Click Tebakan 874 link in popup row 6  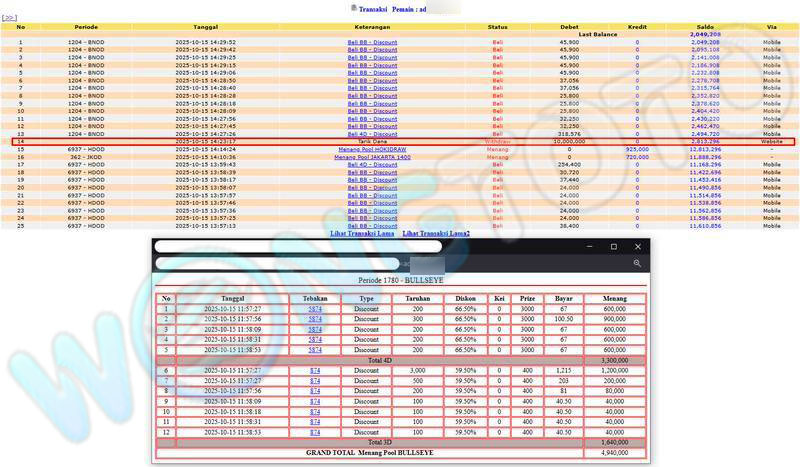point(315,370)
